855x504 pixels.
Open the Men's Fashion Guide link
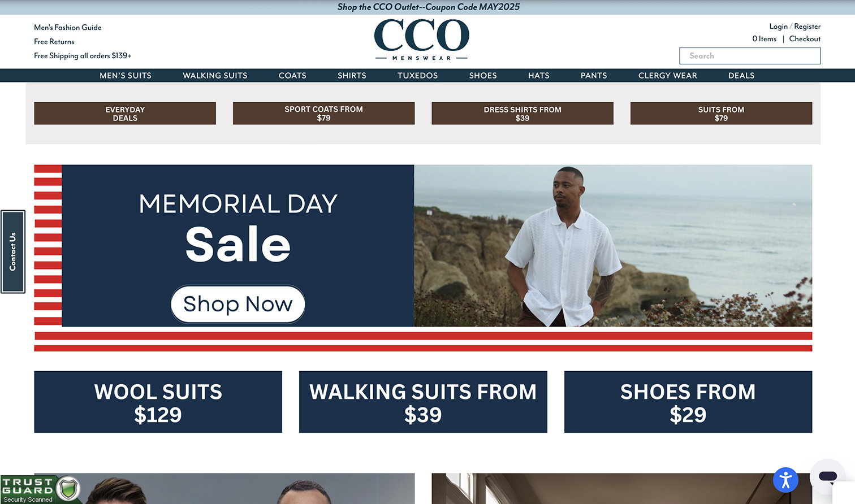click(x=68, y=27)
